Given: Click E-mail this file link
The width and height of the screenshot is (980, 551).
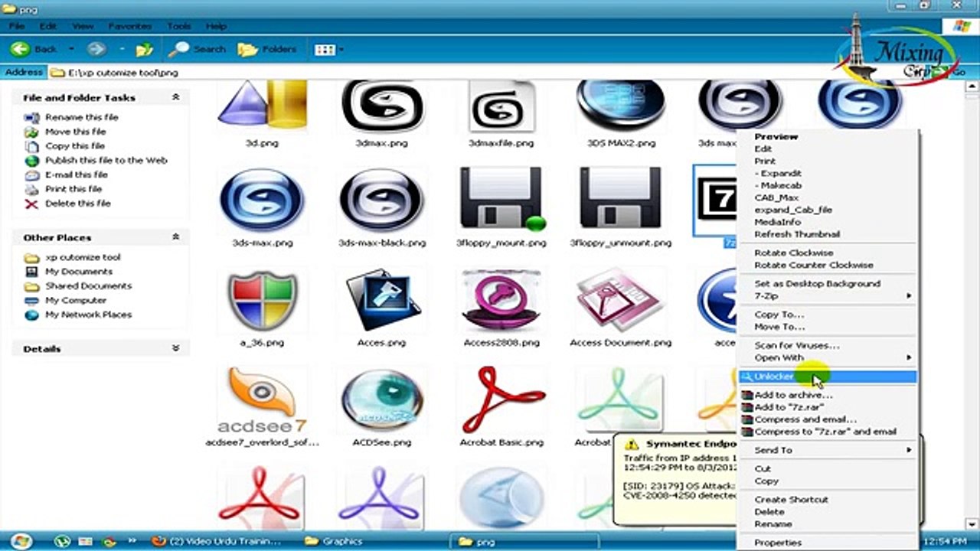Looking at the screenshot, I should coord(76,174).
